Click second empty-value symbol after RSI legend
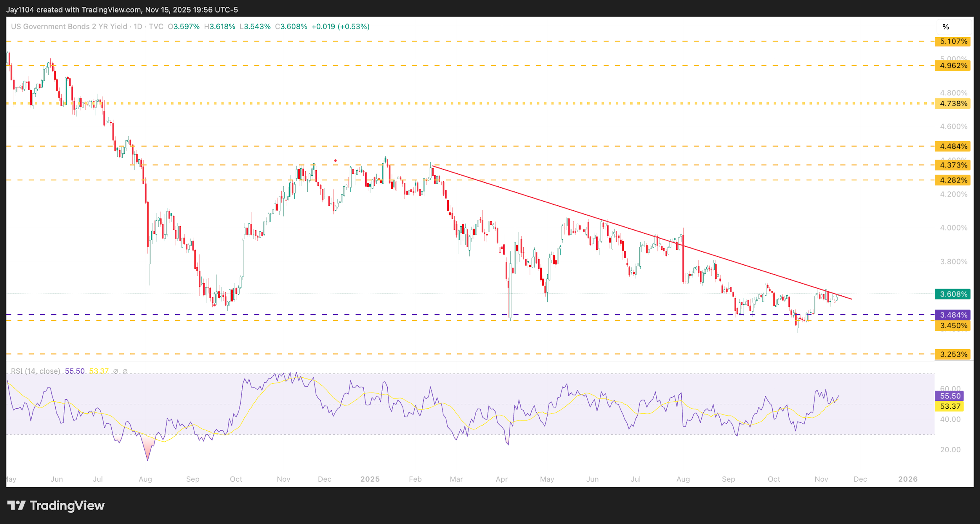Screen dimensions: 980x524 pos(125,371)
